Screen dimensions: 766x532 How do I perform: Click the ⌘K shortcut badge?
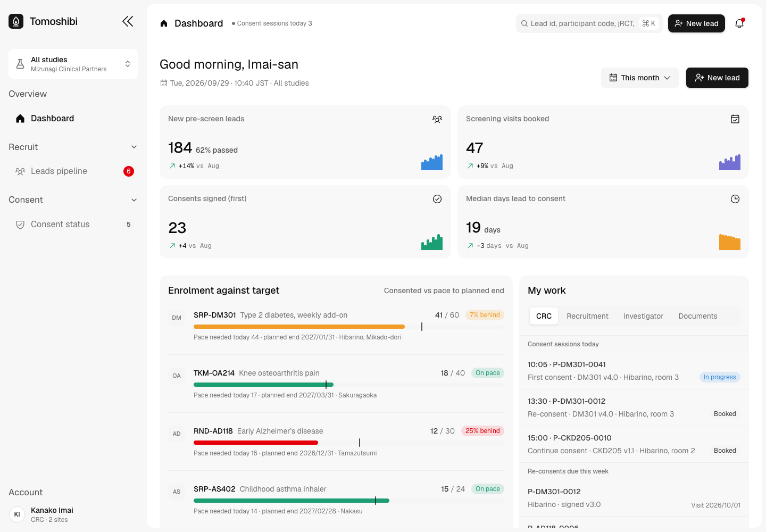[648, 23]
